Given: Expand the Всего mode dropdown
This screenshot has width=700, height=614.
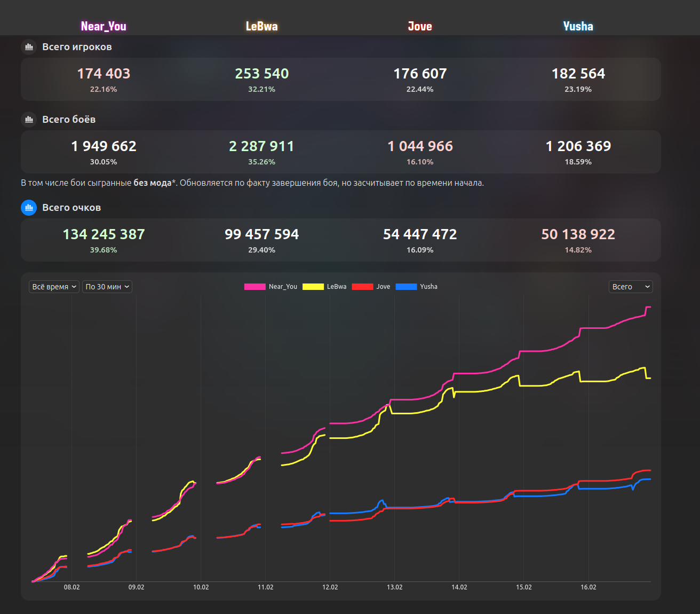Looking at the screenshot, I should (631, 287).
